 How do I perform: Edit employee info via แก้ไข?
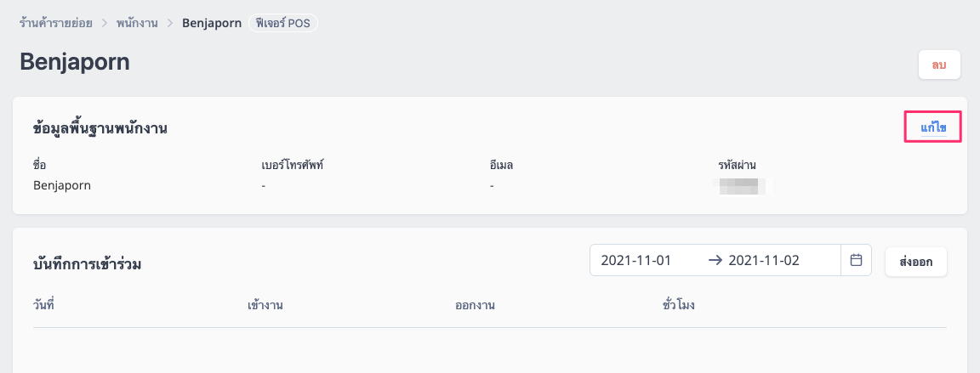click(933, 127)
